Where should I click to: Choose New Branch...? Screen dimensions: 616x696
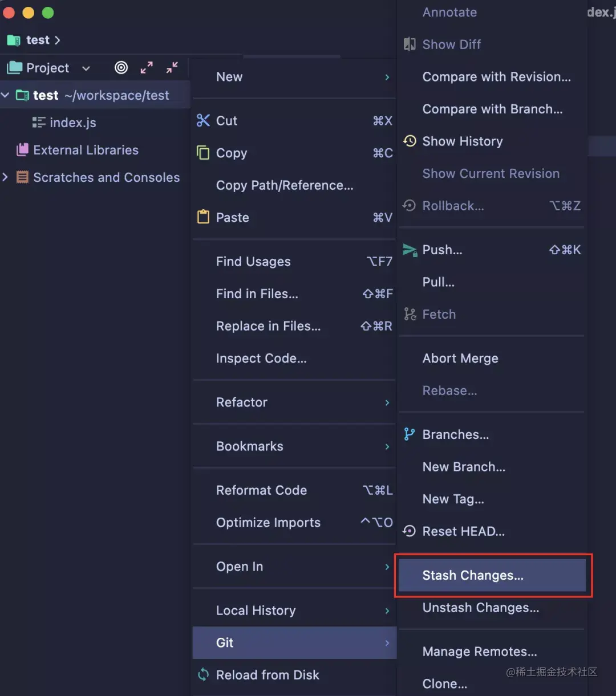(492, 467)
